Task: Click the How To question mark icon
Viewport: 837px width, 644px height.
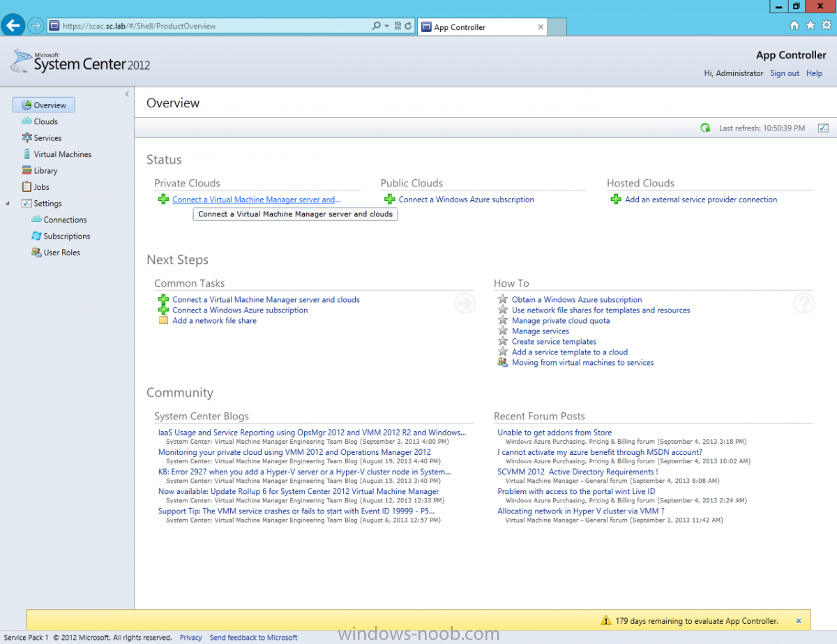Action: point(804,303)
